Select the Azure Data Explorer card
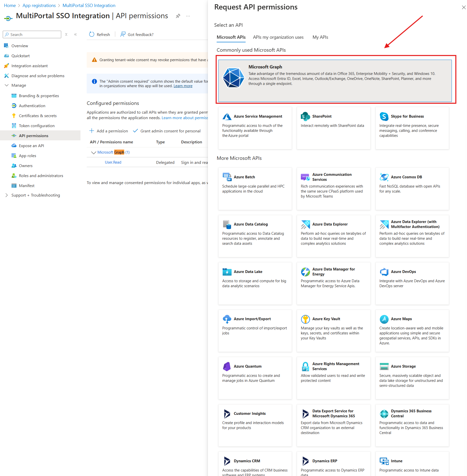This screenshot has height=476, width=467. point(334,236)
